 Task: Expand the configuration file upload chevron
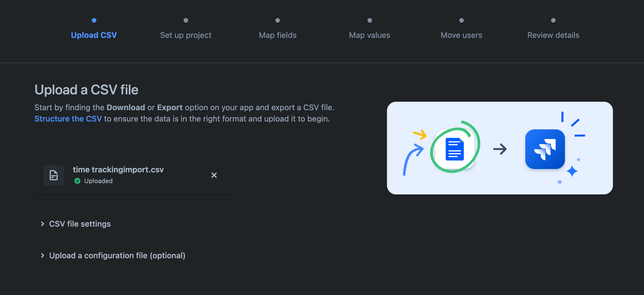coord(43,255)
